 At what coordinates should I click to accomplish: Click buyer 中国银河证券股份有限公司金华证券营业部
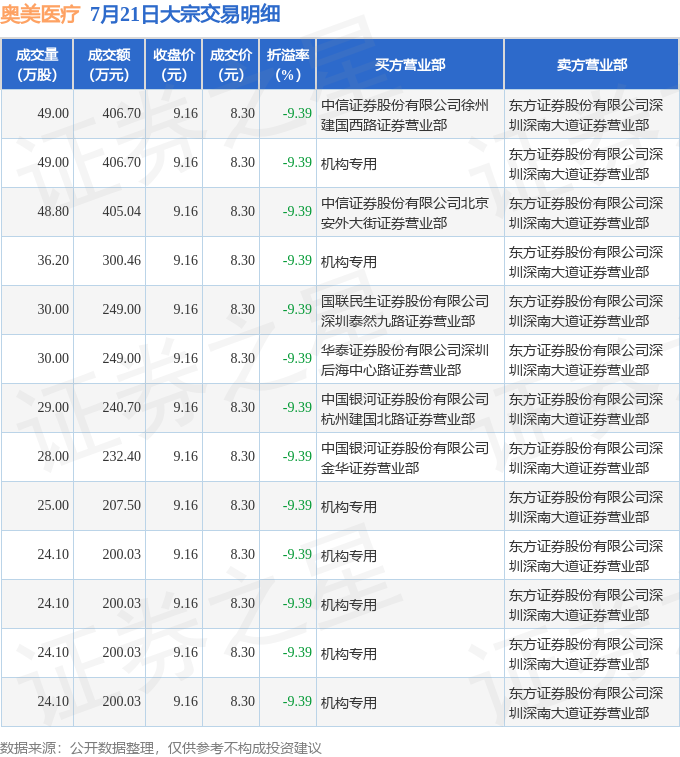tap(405, 458)
